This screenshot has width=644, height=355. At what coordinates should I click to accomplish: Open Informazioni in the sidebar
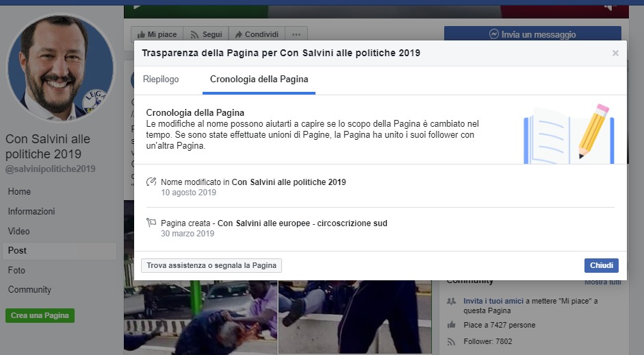pos(31,212)
